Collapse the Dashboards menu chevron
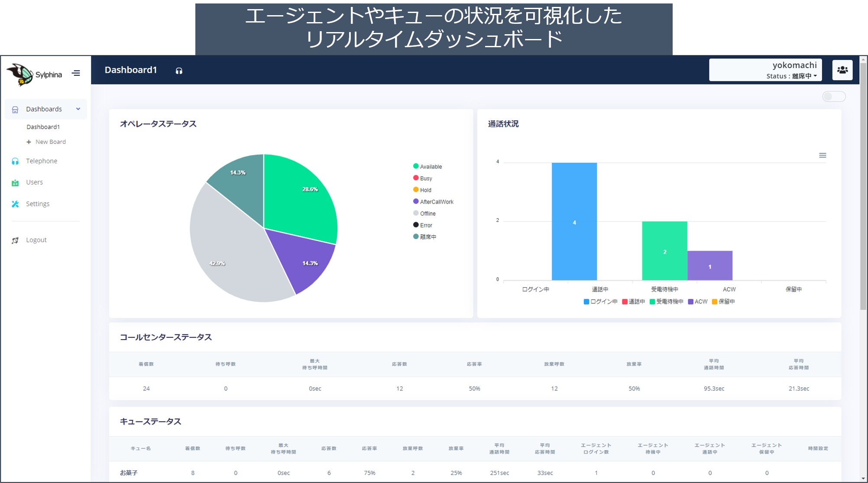The image size is (868, 483). (78, 109)
